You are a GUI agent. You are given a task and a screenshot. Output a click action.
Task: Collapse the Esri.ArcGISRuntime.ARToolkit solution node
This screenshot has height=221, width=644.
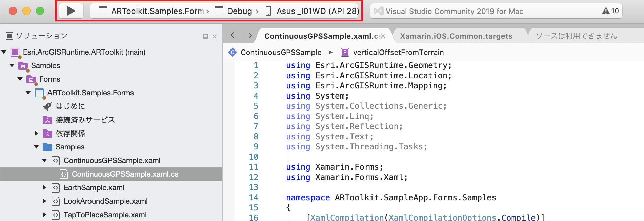coord(4,52)
